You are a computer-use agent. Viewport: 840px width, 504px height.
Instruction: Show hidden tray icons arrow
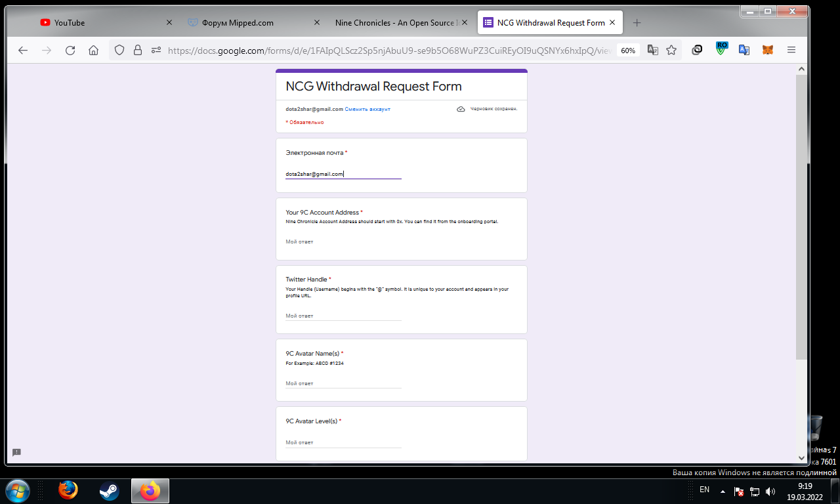(723, 491)
